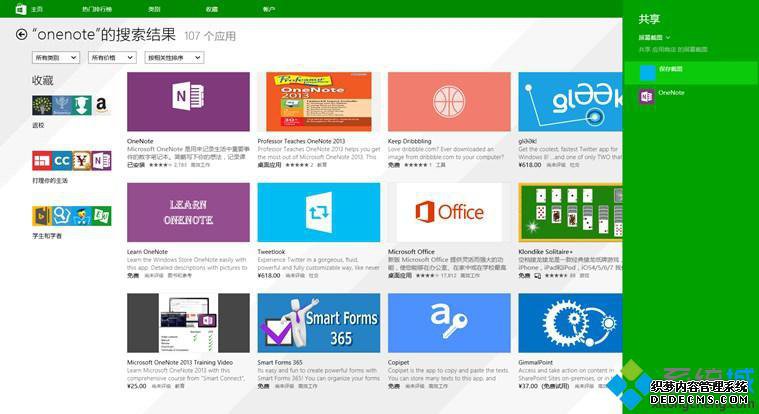Expand the 按相关性排序 sort dropdown

(174, 58)
